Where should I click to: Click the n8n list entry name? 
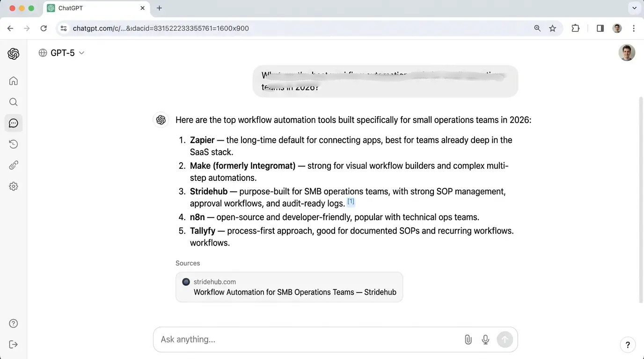[198, 217]
